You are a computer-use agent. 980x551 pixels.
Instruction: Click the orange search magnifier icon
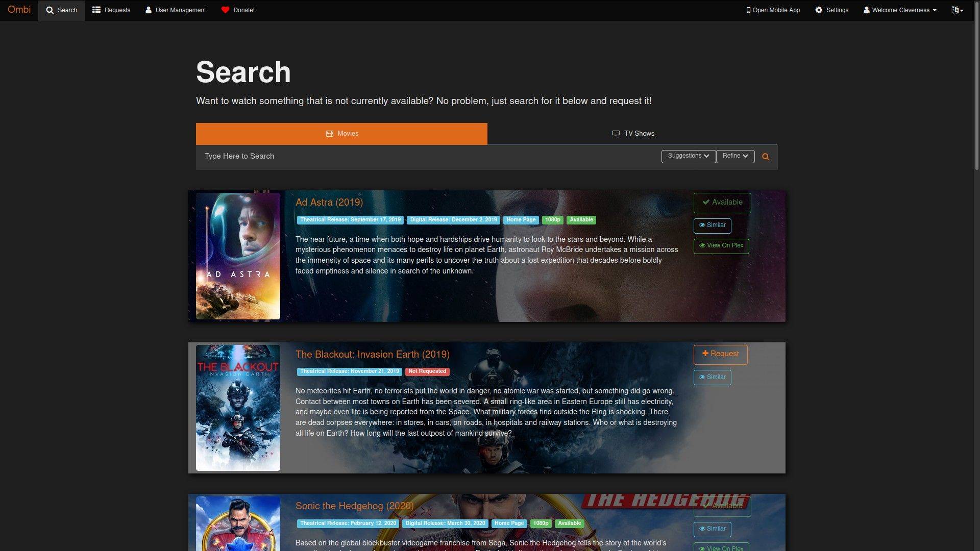[x=765, y=157]
